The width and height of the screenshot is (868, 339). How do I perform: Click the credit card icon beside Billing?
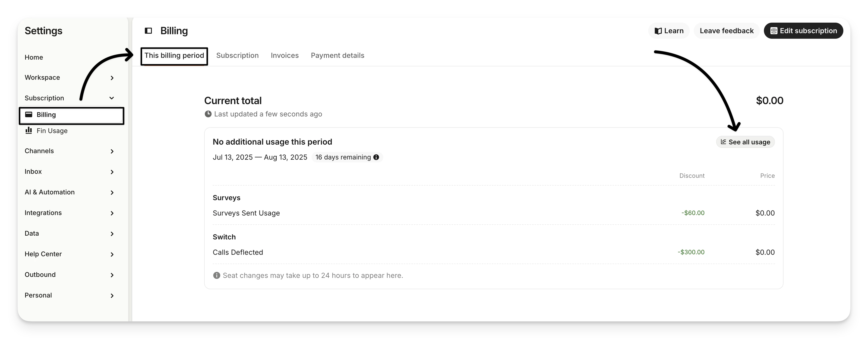click(29, 115)
